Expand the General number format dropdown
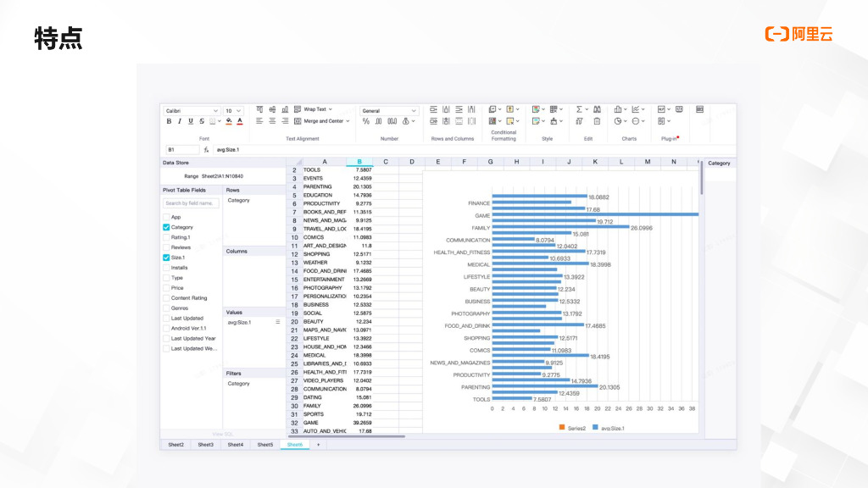Viewport: 868px width, 488px height. click(x=389, y=110)
